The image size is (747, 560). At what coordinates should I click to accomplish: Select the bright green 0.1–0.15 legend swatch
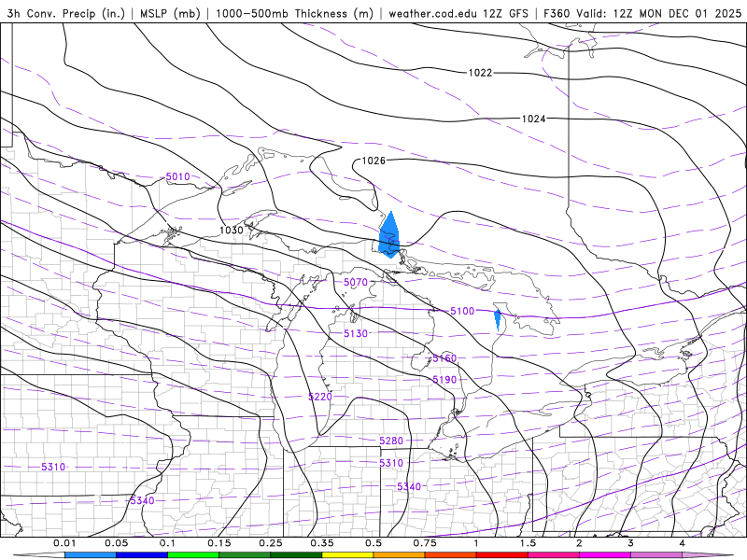(x=193, y=555)
